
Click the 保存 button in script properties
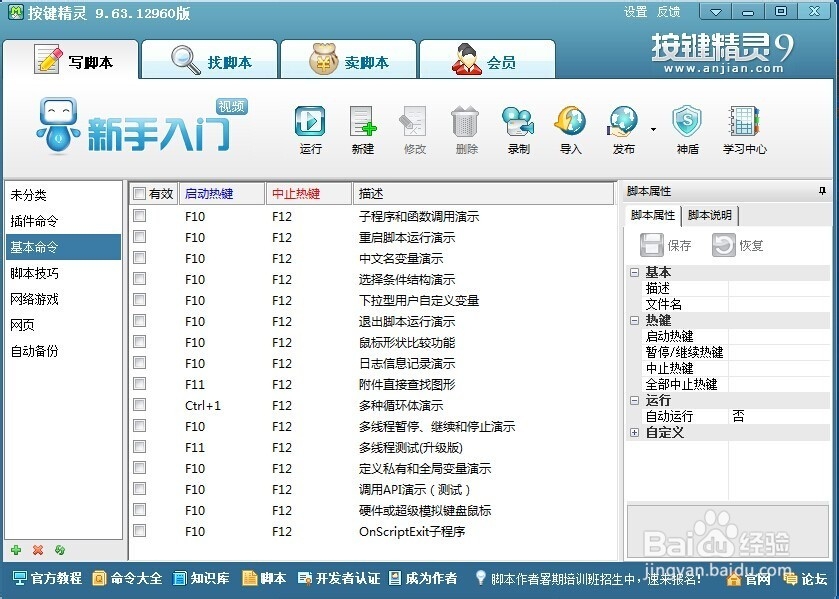(666, 244)
